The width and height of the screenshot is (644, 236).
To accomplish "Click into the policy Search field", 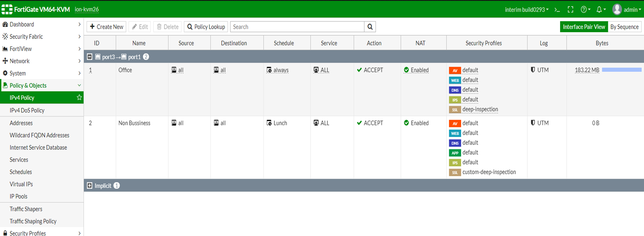I will coord(297,27).
